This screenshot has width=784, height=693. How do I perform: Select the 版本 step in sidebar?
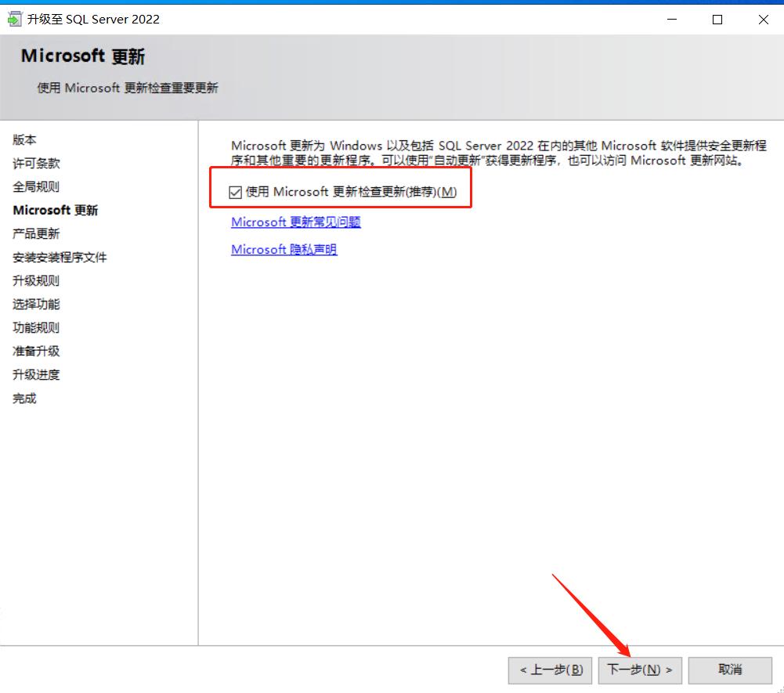24,139
